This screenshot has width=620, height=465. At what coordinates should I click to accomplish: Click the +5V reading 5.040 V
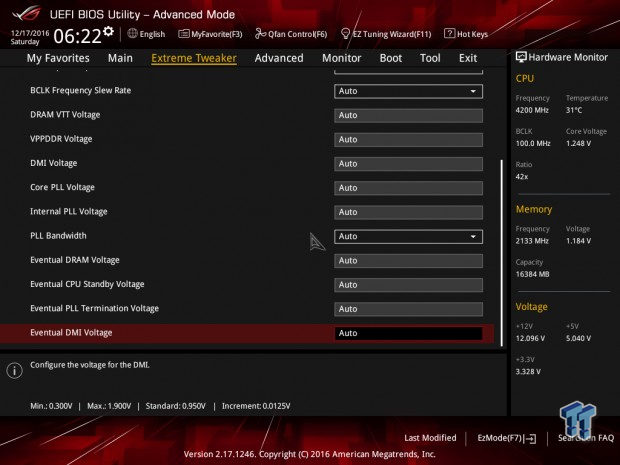tap(578, 338)
